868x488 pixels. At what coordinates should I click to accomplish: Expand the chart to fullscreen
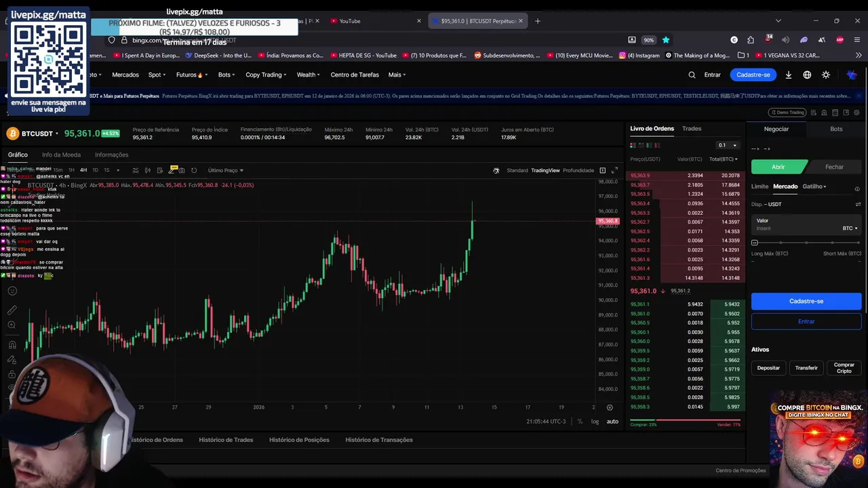click(615, 170)
